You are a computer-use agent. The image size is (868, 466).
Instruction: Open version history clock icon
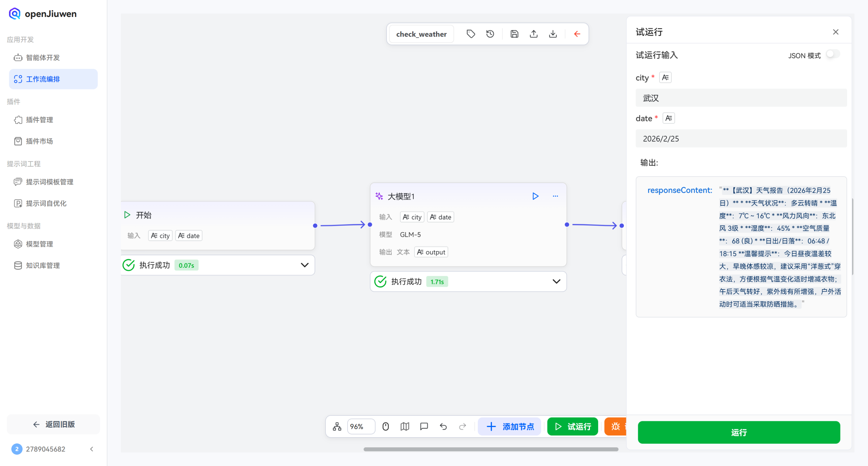click(x=490, y=34)
